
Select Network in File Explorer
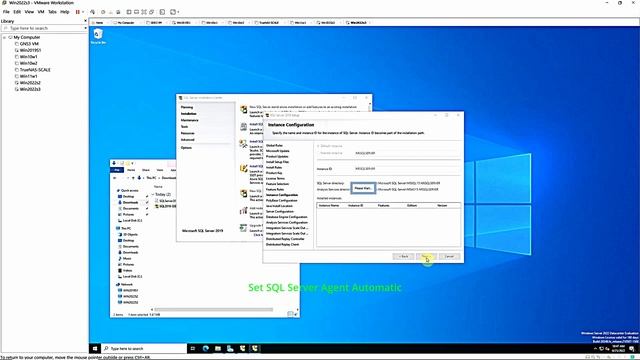tap(126, 284)
